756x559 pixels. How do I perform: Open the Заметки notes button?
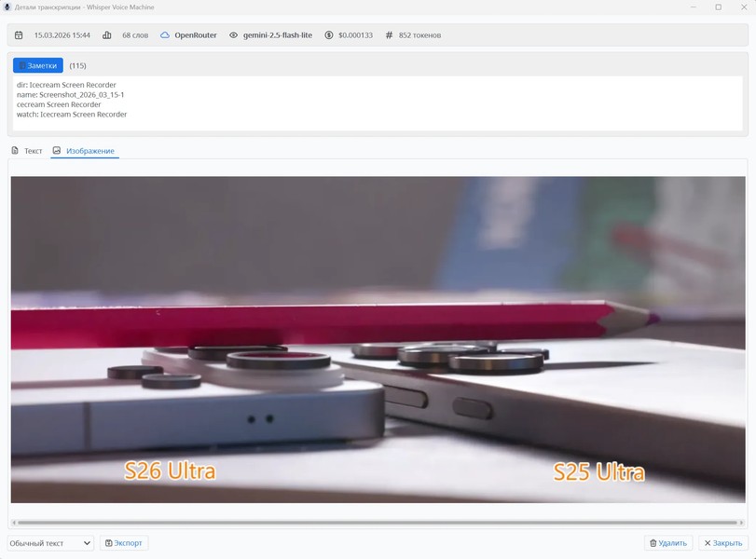38,65
